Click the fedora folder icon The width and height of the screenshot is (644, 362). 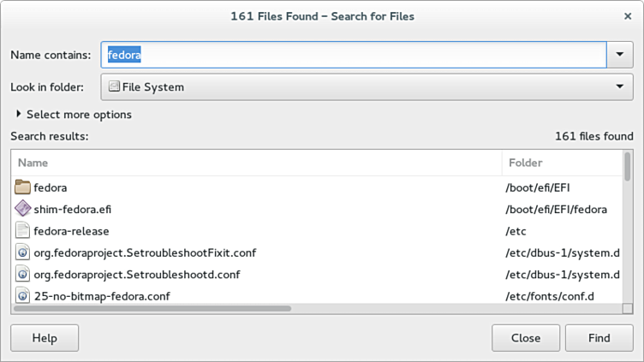pyautogui.click(x=23, y=187)
